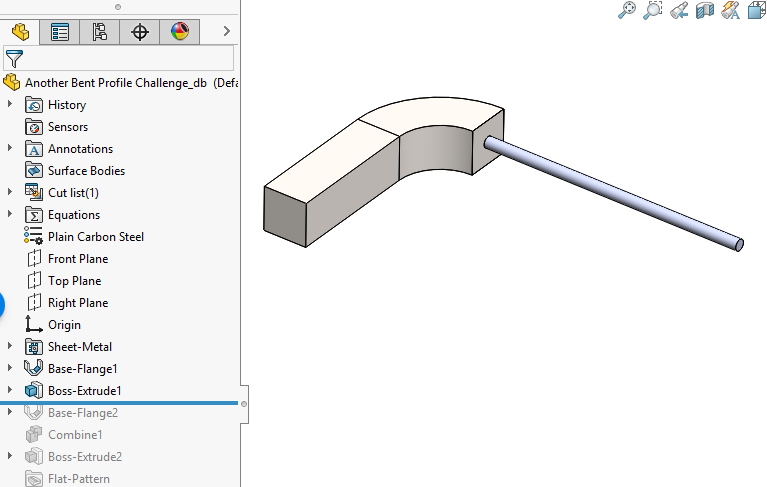Click the Boss-Extrude2 feature icon
The image size is (767, 487).
pyautogui.click(x=34, y=456)
